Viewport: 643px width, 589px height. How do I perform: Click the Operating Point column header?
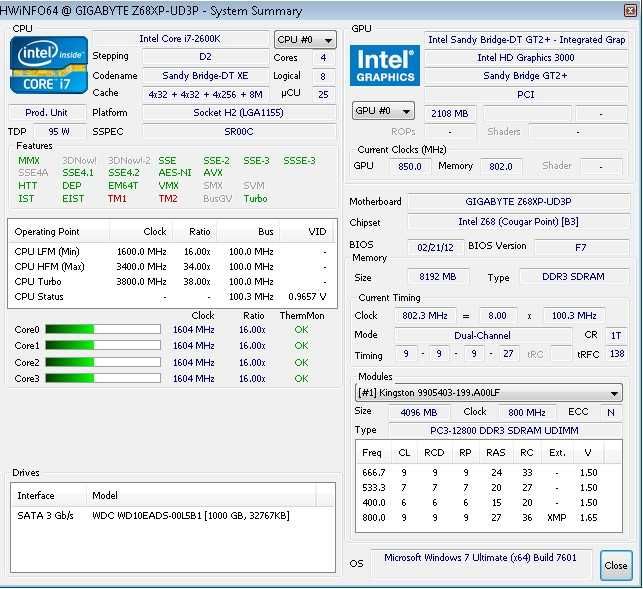pyautogui.click(x=59, y=232)
